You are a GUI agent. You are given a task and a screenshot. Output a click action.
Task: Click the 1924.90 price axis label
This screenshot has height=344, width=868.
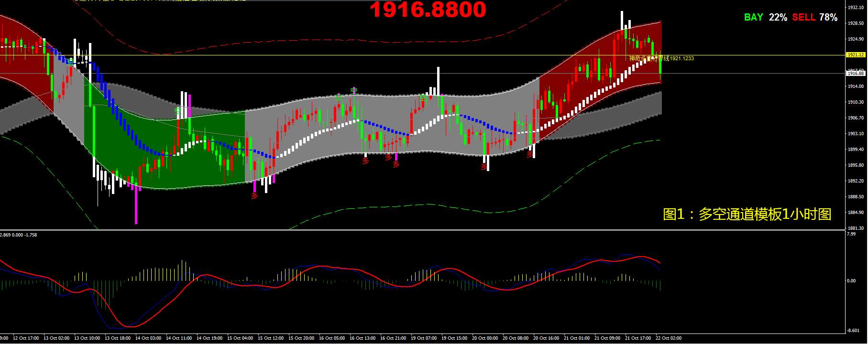[x=856, y=39]
